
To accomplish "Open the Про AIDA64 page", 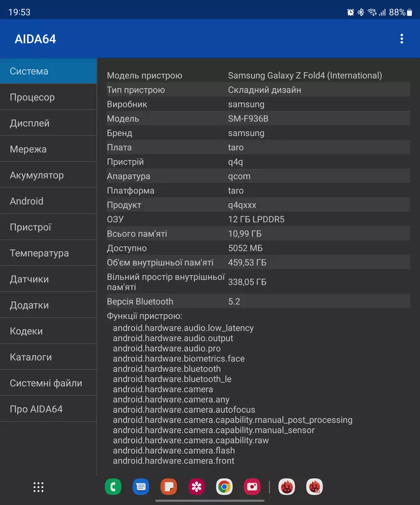I will (48, 409).
